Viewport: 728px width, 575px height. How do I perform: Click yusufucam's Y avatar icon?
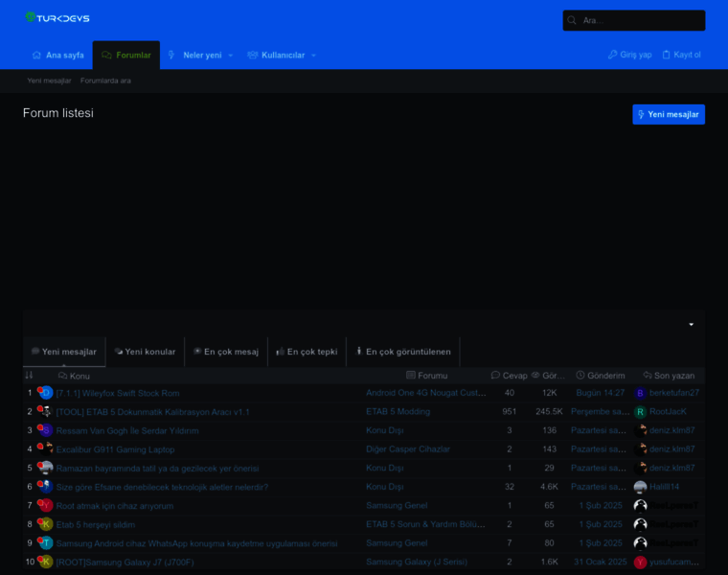pyautogui.click(x=640, y=563)
